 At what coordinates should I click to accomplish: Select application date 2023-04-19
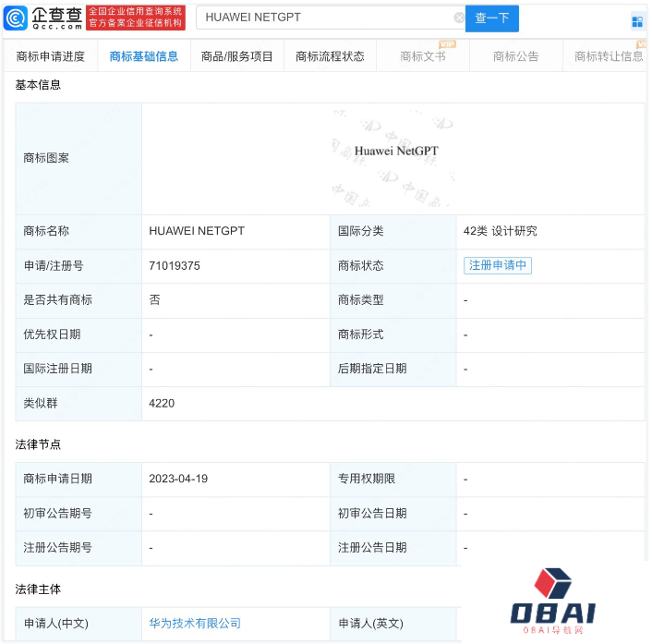pyautogui.click(x=178, y=479)
